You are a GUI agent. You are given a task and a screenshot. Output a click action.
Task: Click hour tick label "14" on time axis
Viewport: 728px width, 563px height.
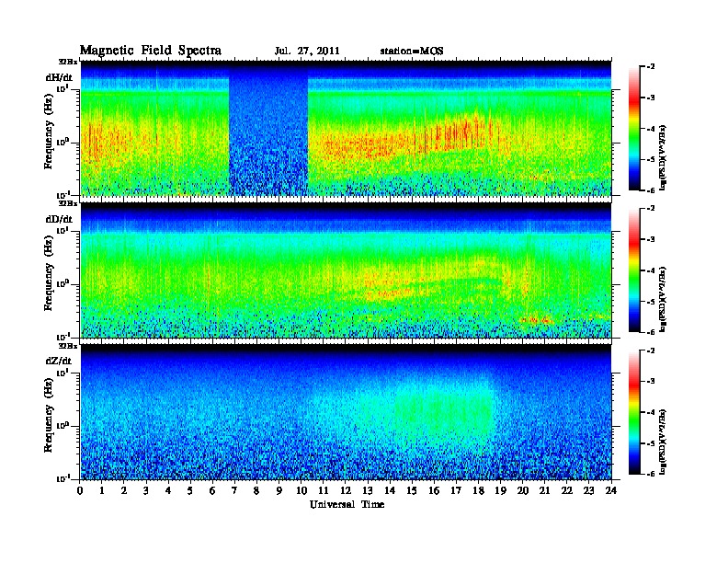[x=390, y=490]
